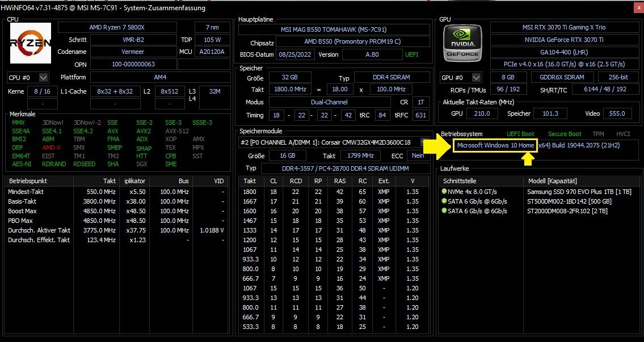Select the Vermeer codename field
Screen dimensions: 644x342
133,52
